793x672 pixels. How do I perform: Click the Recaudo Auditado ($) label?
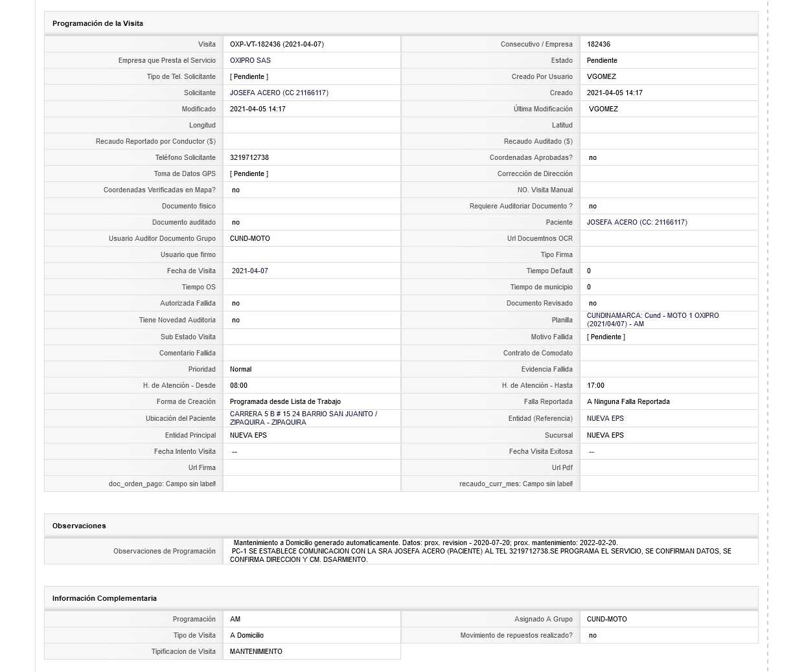[x=538, y=141]
